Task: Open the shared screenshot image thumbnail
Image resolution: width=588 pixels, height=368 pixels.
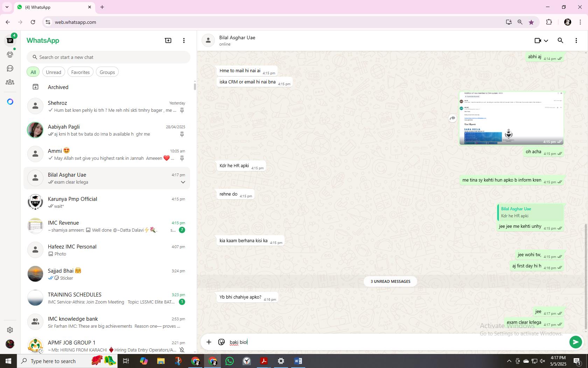Action: click(x=511, y=118)
